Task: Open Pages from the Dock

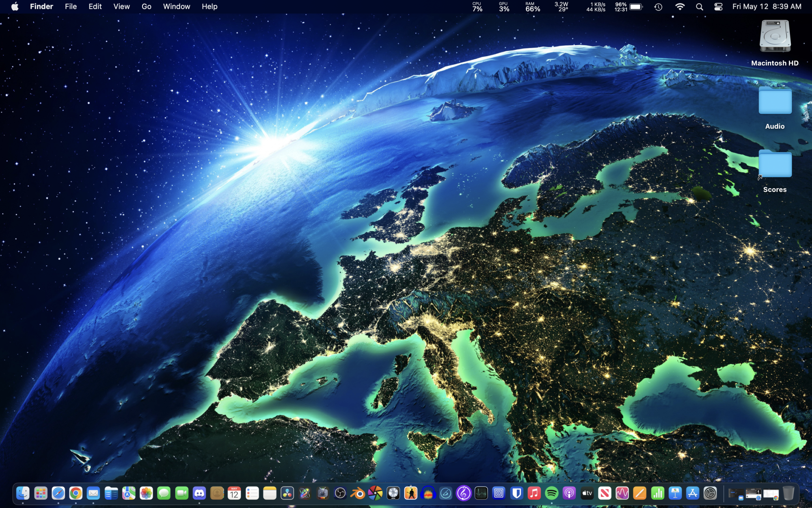Action: click(x=640, y=493)
